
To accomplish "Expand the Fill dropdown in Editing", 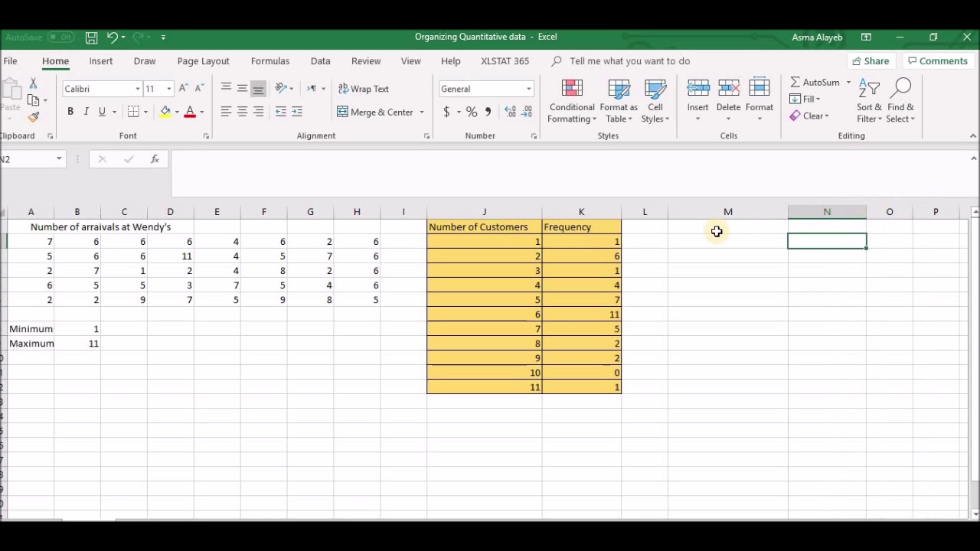I will pos(818,99).
